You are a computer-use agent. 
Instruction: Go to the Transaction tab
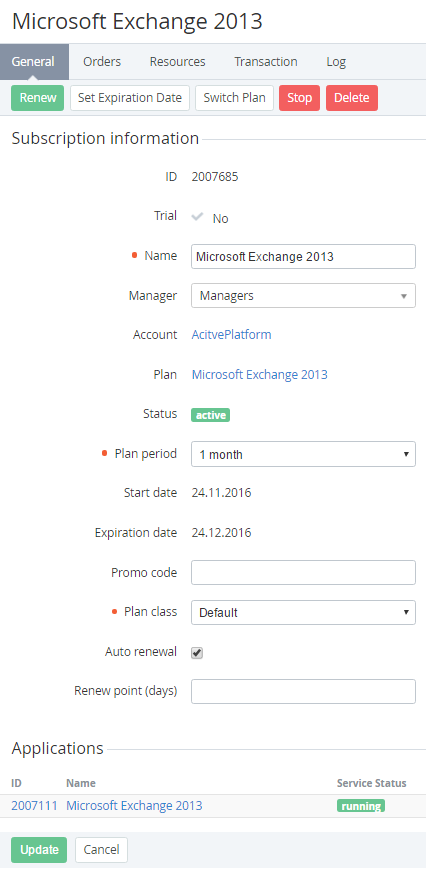coord(266,62)
